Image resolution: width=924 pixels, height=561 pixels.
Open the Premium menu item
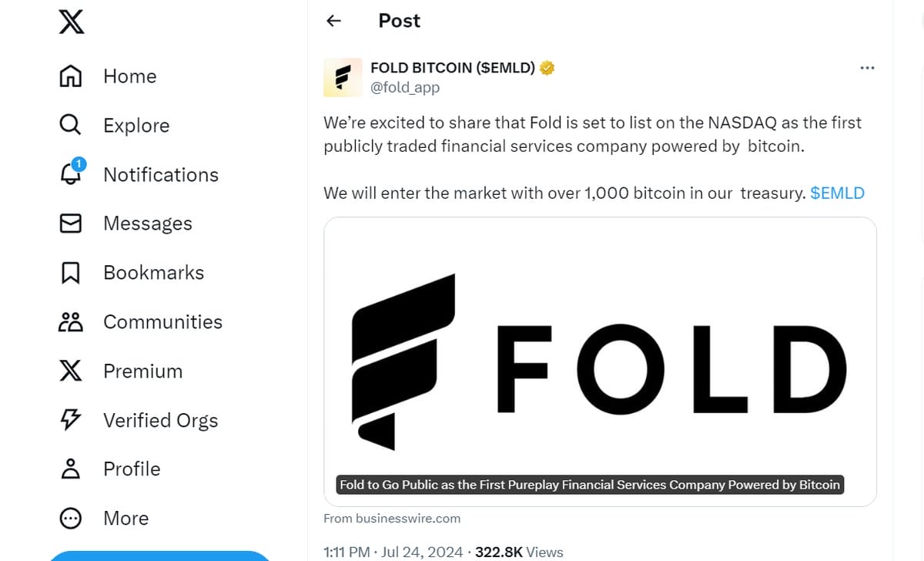click(x=142, y=371)
